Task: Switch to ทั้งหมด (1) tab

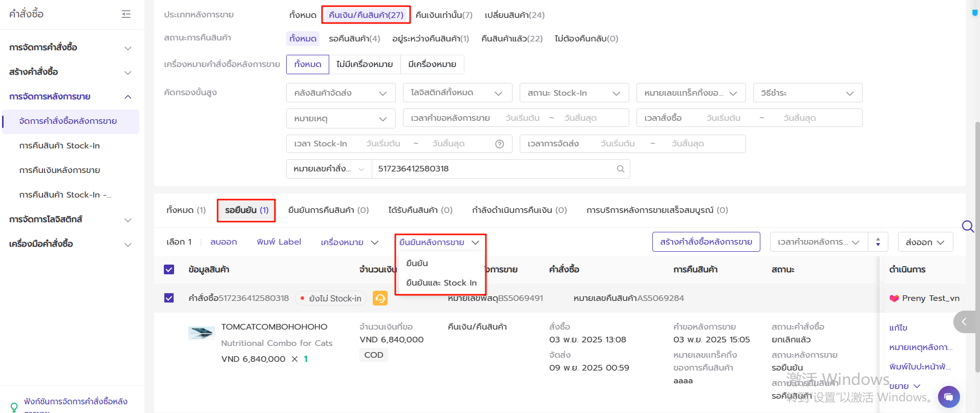Action: (186, 210)
